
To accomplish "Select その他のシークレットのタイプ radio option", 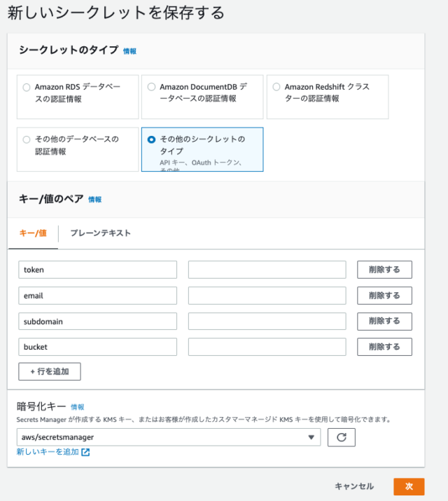I will click(x=152, y=139).
